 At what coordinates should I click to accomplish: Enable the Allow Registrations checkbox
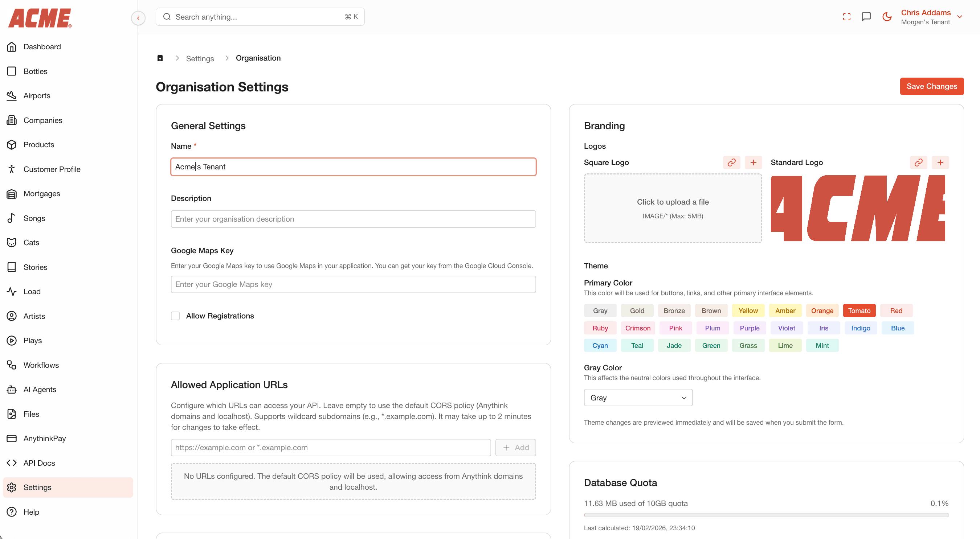coord(175,316)
